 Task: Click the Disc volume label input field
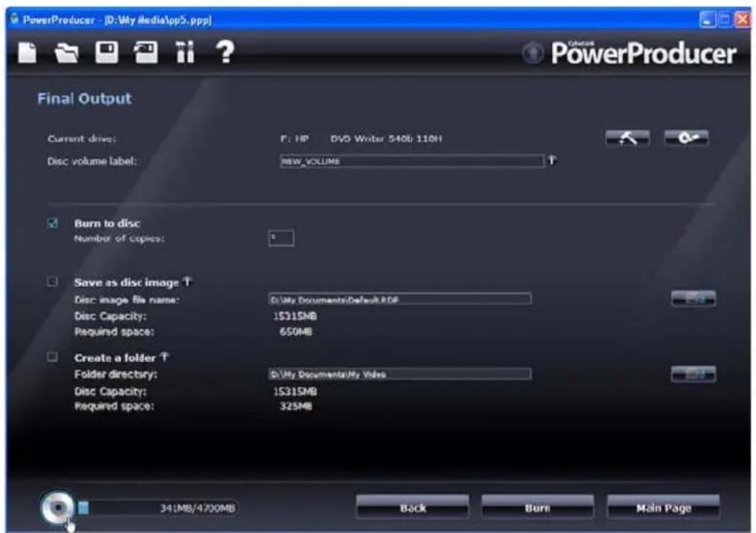(x=412, y=161)
